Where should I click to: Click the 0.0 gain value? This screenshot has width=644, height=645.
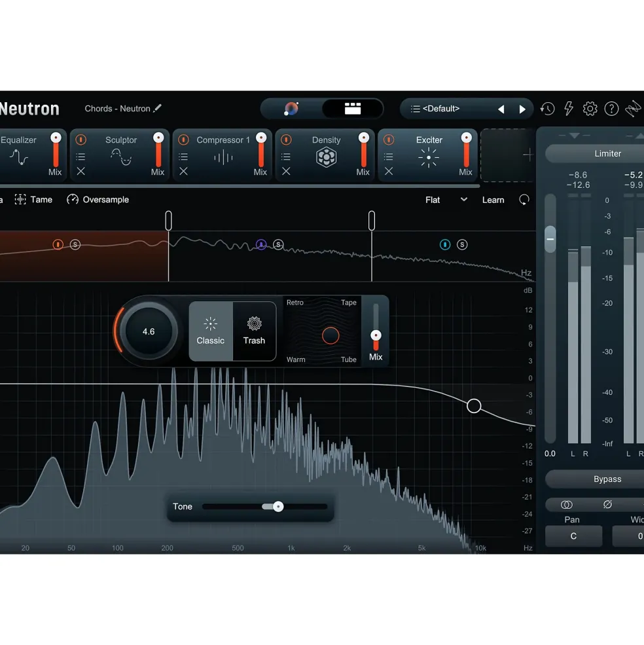[550, 454]
